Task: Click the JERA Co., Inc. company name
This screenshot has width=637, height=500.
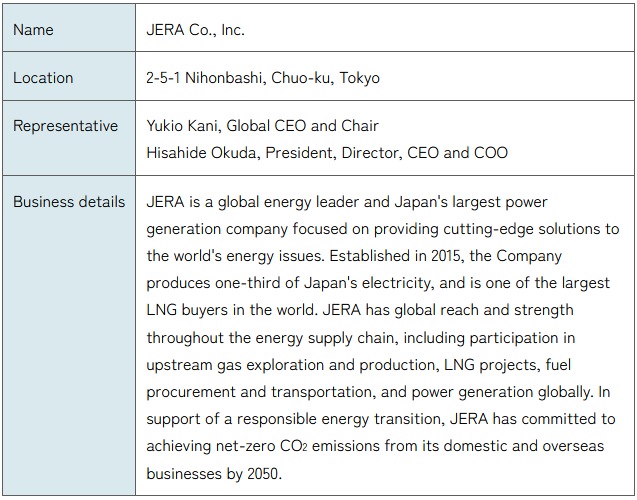Action: 195,30
